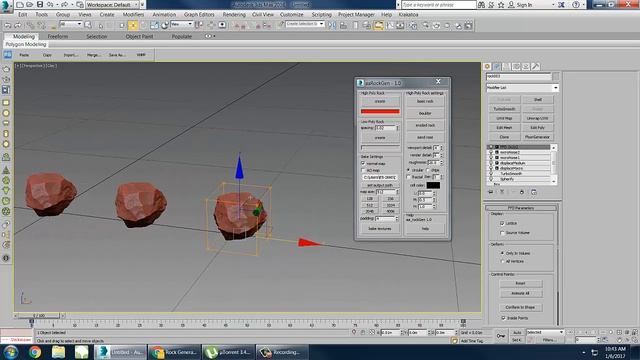Click the 1024 map size button

tap(390, 205)
